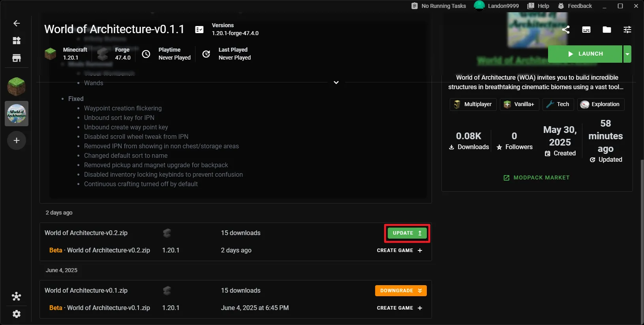Open Feedback in the title bar

pyautogui.click(x=575, y=6)
